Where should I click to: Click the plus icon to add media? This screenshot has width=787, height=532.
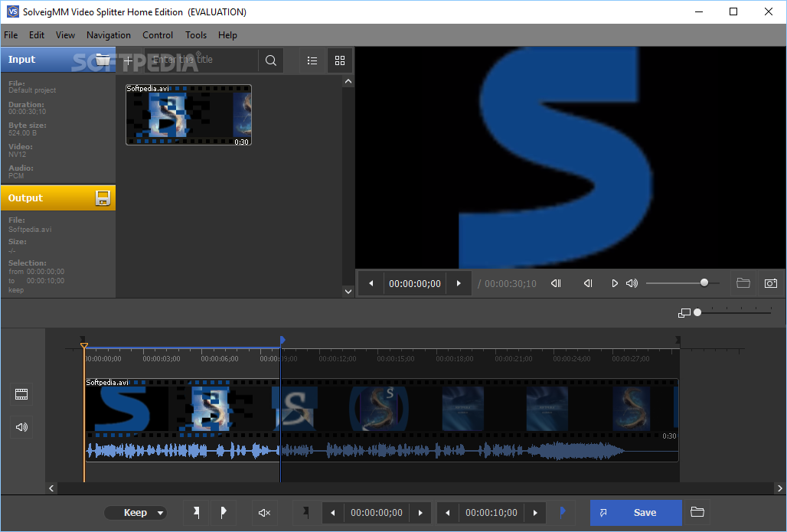(129, 60)
